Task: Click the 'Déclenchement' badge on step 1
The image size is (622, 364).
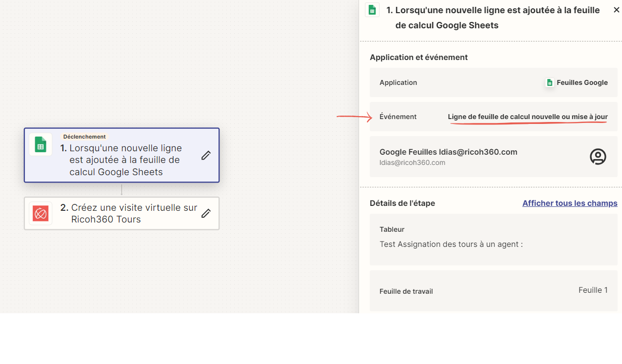Action: click(84, 137)
